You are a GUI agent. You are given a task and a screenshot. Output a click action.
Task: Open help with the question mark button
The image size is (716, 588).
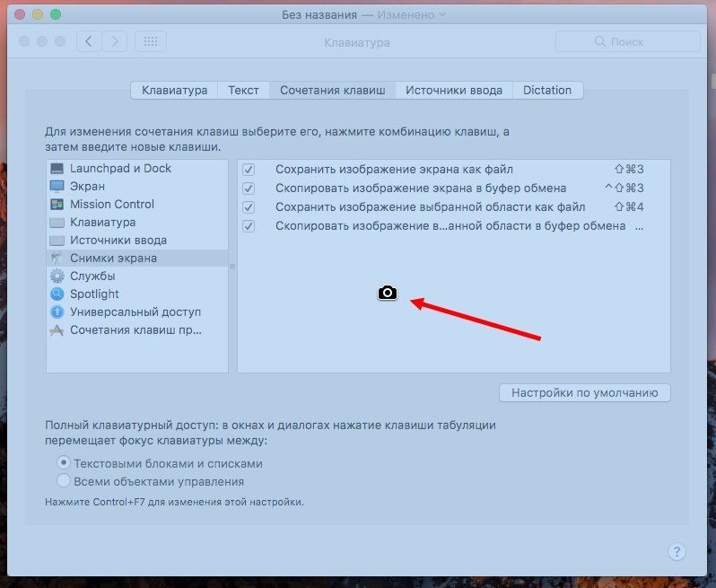click(677, 551)
